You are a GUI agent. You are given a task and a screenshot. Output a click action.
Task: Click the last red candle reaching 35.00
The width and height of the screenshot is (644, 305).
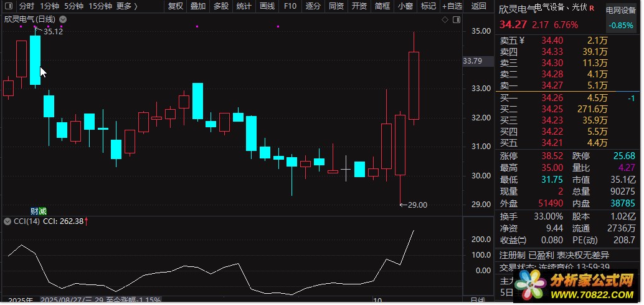tap(414, 85)
